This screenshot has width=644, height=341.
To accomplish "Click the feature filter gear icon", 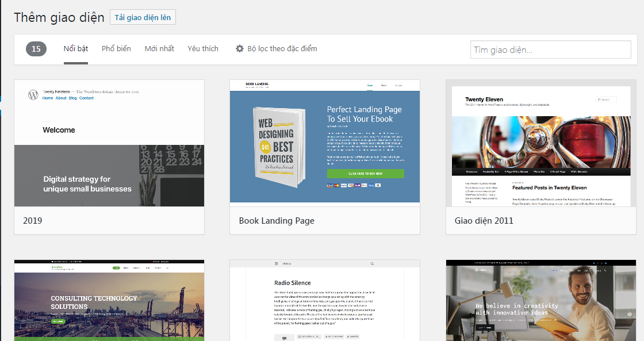I will coord(239,48).
